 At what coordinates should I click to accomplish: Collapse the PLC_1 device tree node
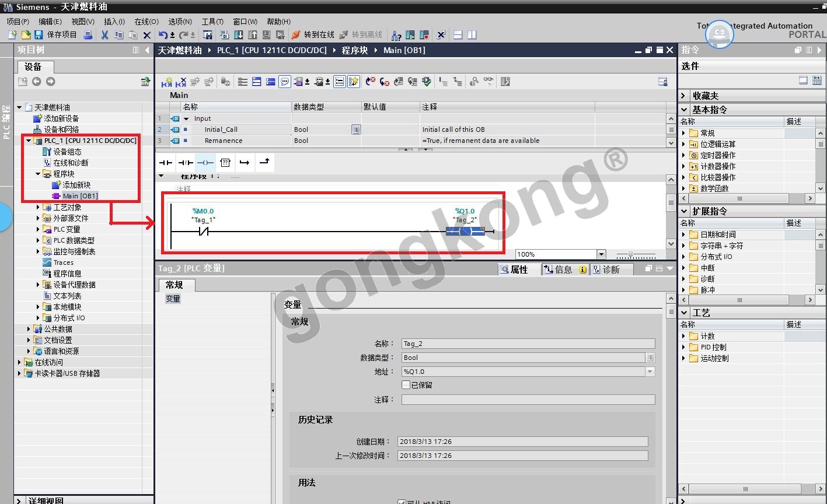click(x=29, y=141)
